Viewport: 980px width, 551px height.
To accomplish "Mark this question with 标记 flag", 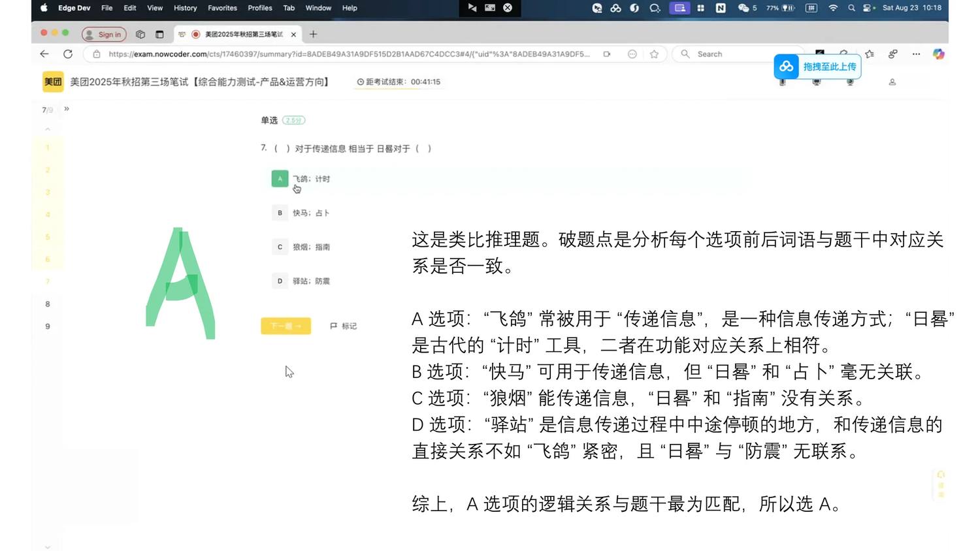I will [x=344, y=326].
